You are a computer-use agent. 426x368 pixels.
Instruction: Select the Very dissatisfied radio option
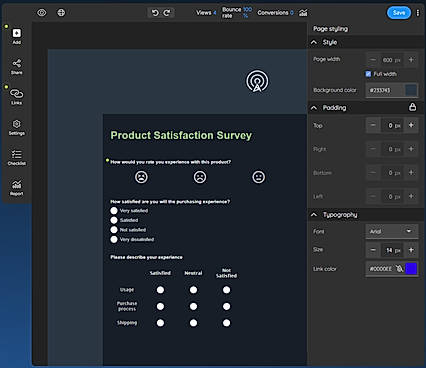click(114, 239)
